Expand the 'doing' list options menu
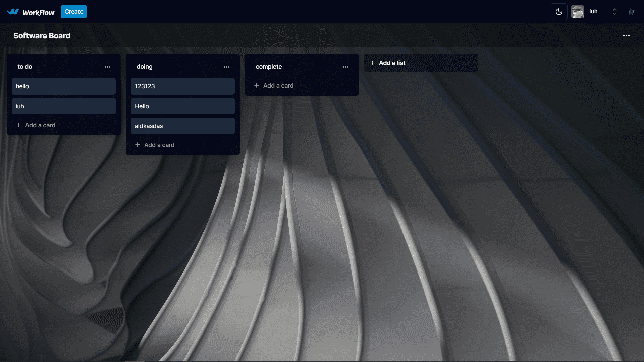Screen dimensions: 644x362 click(x=226, y=66)
